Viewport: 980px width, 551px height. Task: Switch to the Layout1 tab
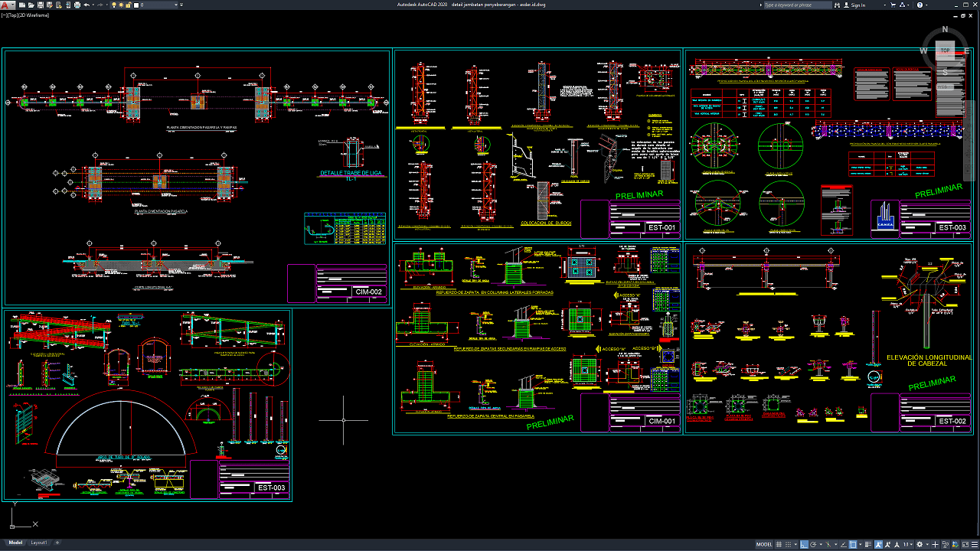click(38, 543)
